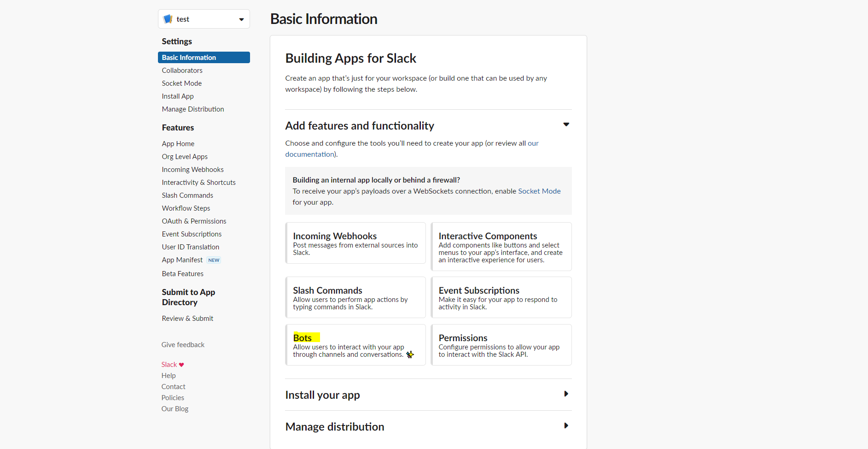Image resolution: width=868 pixels, height=449 pixels.
Task: Open User ID Translation
Action: (191, 247)
